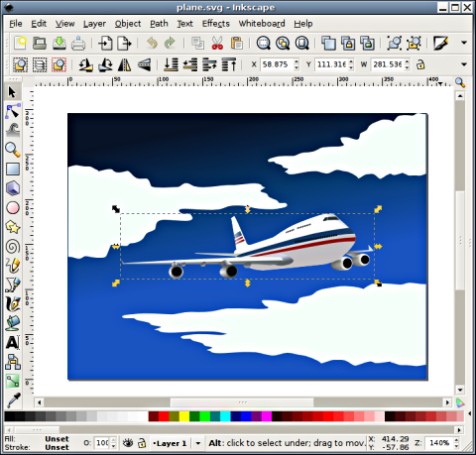Toggle the current layer lock icon
476x455 pixels.
(142, 443)
